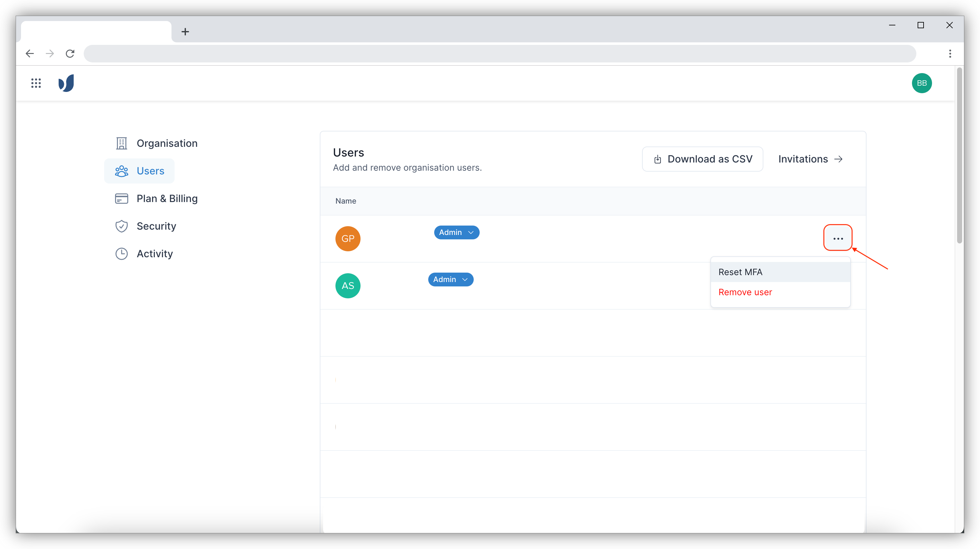Image resolution: width=980 pixels, height=549 pixels.
Task: Click the three-dot menu button for GP
Action: click(x=838, y=238)
